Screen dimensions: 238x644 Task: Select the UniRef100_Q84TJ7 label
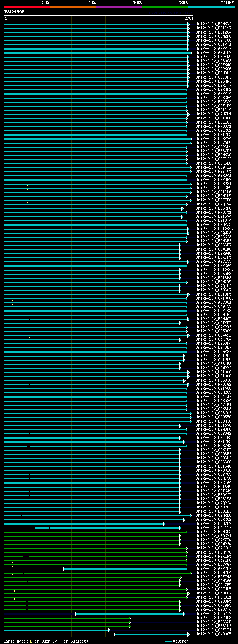[213, 396]
